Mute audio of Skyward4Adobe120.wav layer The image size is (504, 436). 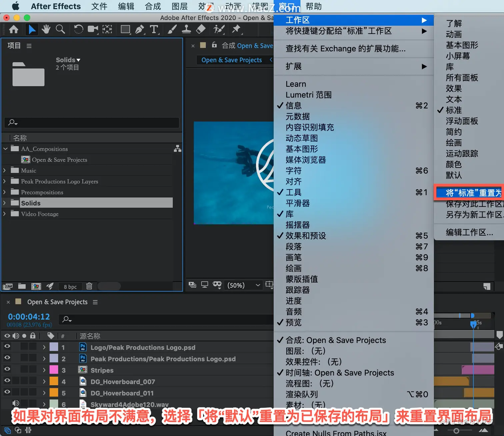pos(16,403)
